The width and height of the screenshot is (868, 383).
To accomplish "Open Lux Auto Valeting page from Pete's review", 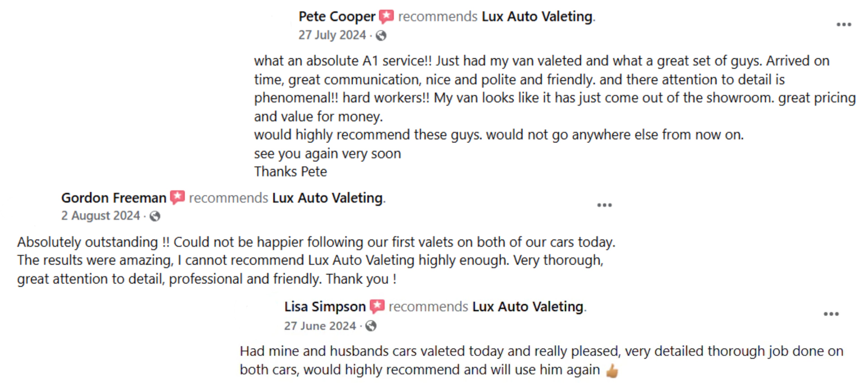I will [537, 17].
